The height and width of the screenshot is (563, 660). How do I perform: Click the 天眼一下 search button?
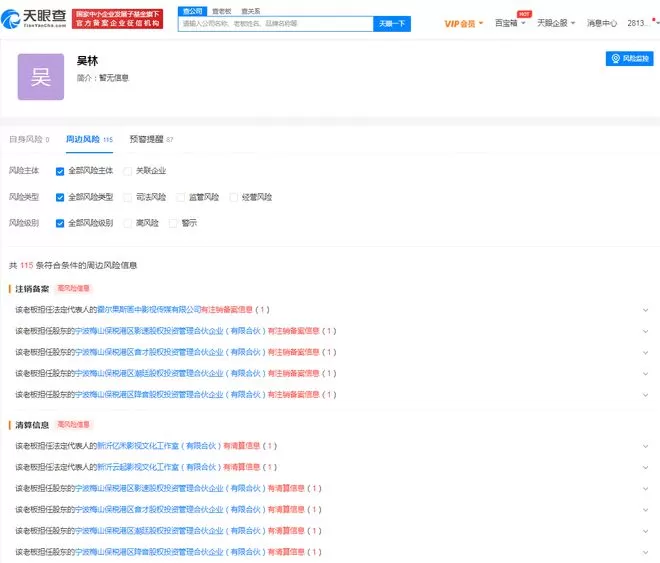(392, 24)
